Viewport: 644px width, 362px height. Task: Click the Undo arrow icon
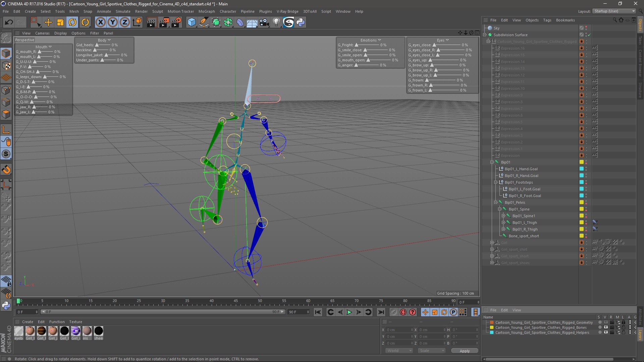coord(9,22)
